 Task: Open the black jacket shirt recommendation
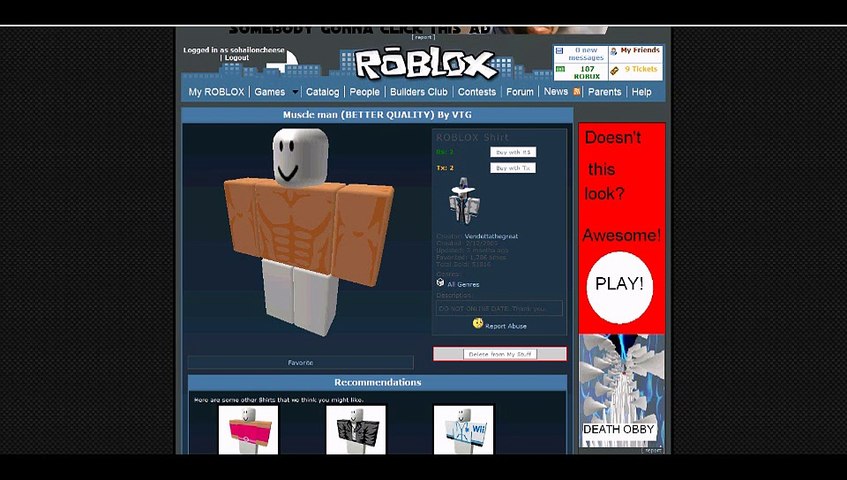point(356,430)
